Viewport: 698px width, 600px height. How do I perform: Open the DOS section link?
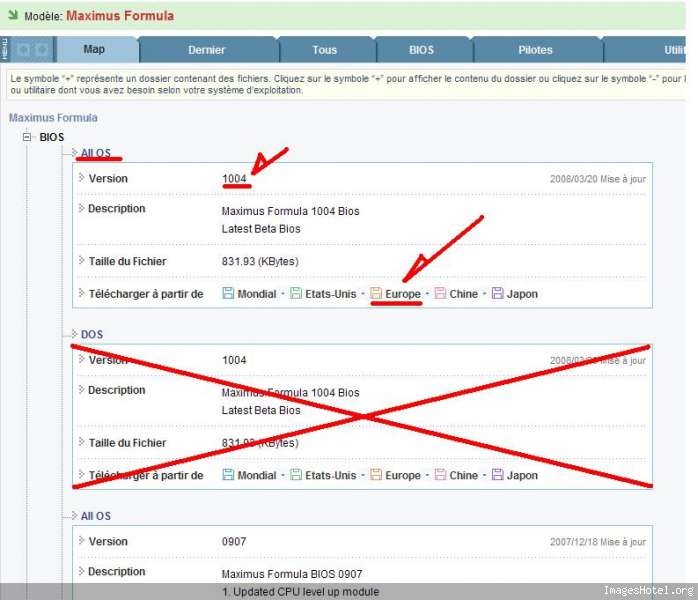click(92, 334)
